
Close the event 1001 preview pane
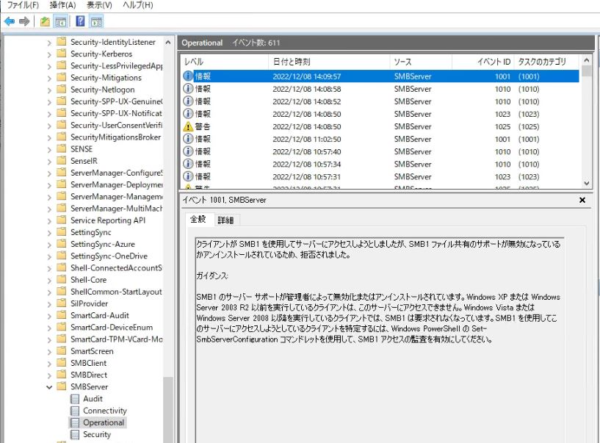click(x=582, y=200)
